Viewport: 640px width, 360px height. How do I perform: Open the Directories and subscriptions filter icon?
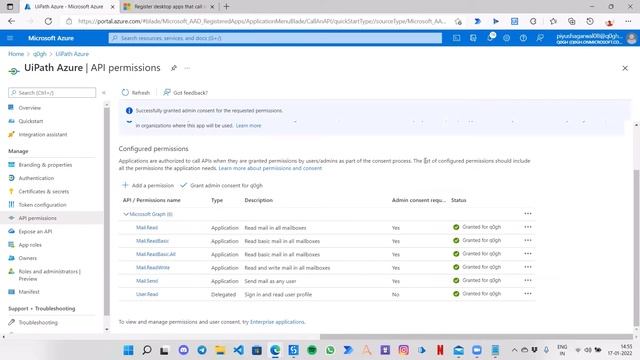point(473,38)
